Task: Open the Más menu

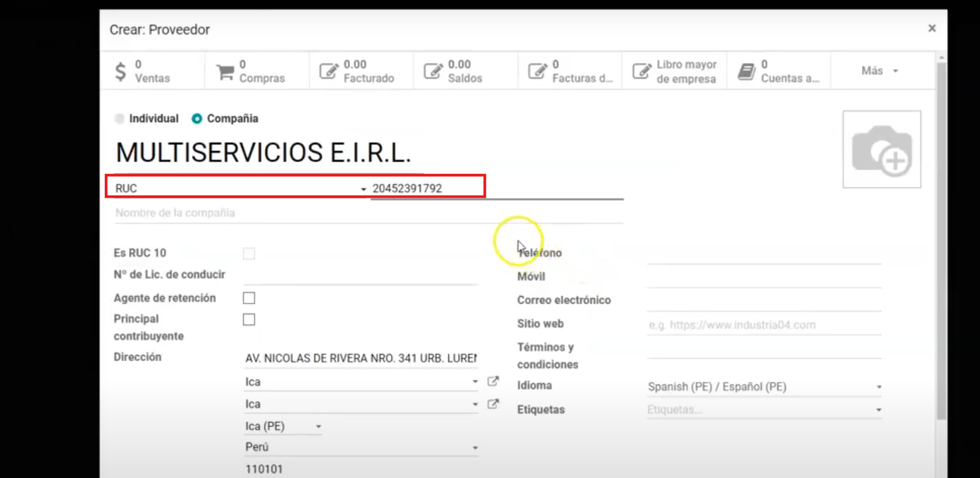Action: pos(878,70)
